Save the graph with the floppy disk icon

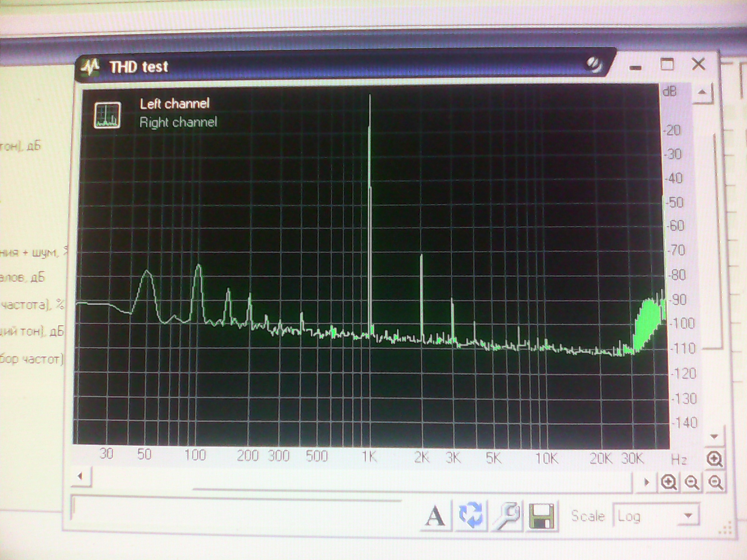(542, 516)
